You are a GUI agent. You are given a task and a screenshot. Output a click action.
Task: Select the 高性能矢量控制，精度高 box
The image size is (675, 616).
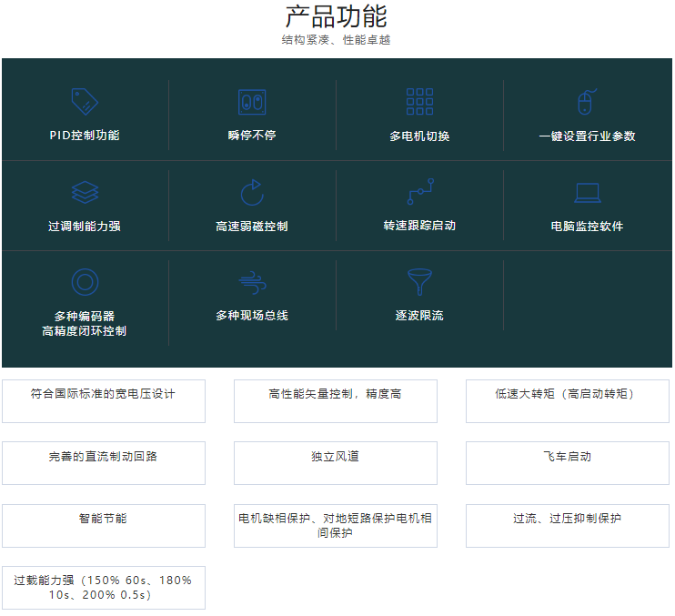pos(336,401)
